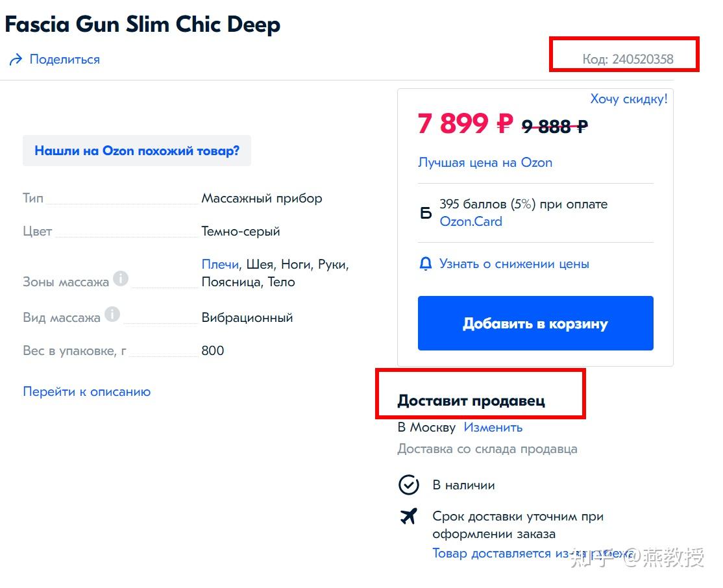
Task: Open the Хочу скидку! link
Action: [629, 99]
